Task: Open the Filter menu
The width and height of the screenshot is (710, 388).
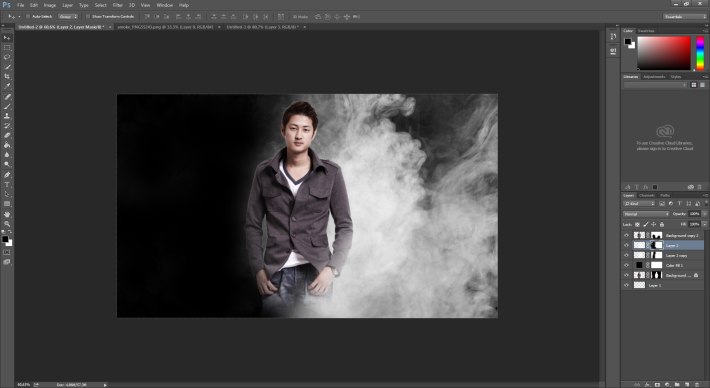Action: click(x=118, y=5)
